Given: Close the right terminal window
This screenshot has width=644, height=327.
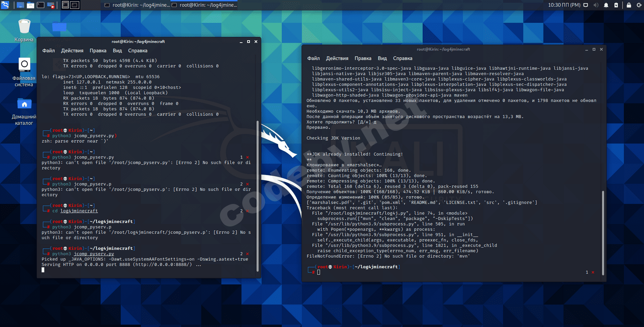Looking at the screenshot, I should click(601, 49).
